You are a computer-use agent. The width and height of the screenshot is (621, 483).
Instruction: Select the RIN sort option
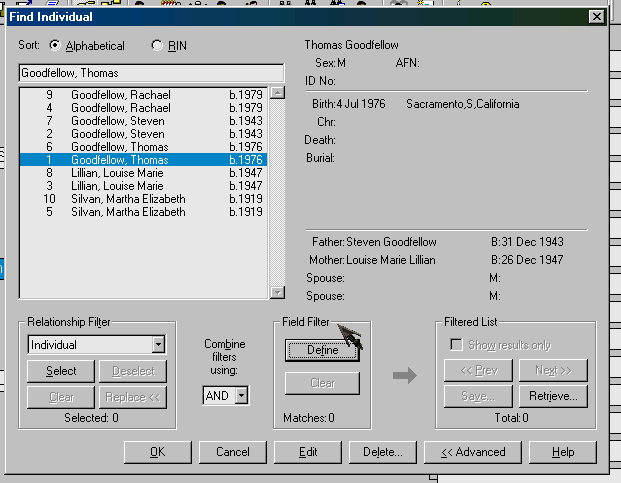157,46
